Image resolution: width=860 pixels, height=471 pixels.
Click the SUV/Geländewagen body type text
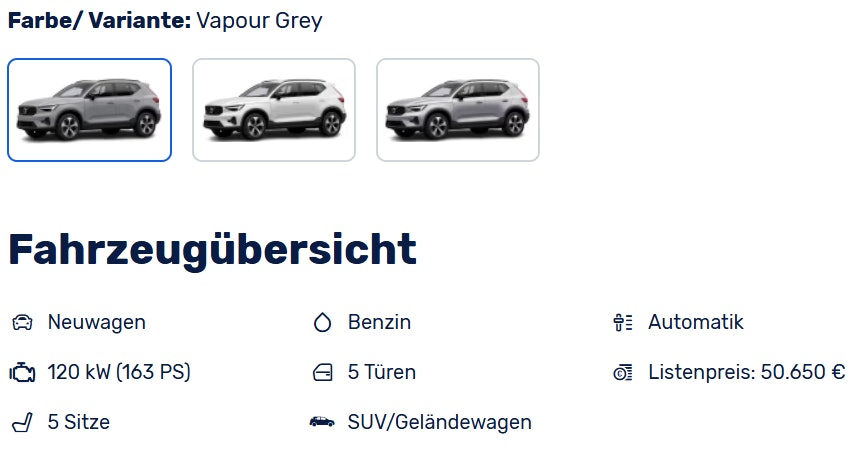pos(439,422)
